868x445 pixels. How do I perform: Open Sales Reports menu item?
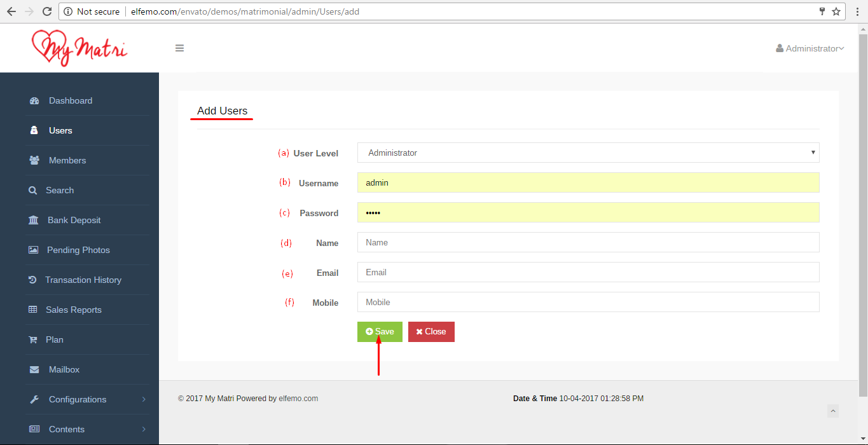74,310
